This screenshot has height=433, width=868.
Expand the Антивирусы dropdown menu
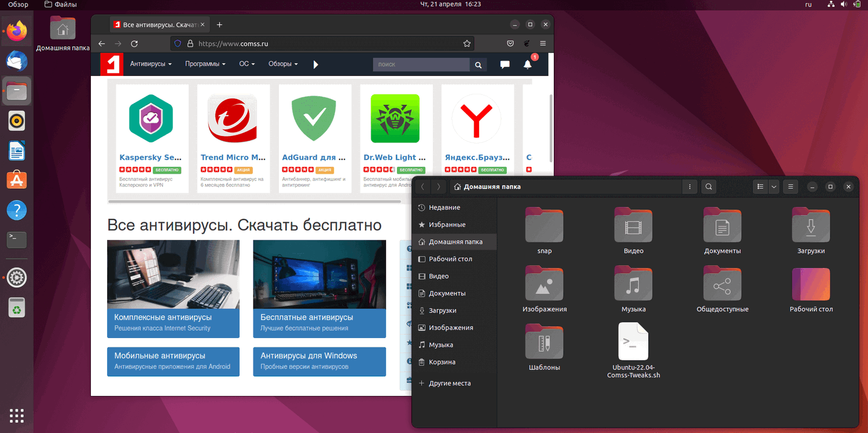point(151,64)
